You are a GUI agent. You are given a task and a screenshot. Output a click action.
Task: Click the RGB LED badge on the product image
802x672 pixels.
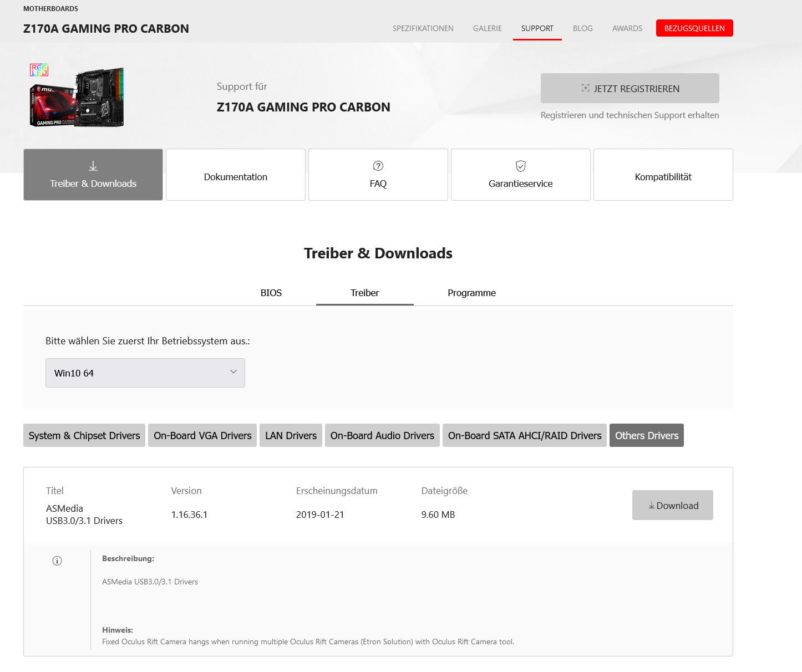[39, 69]
